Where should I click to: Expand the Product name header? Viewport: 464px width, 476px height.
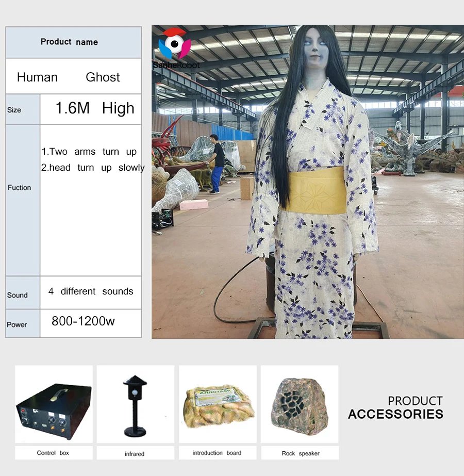69,42
